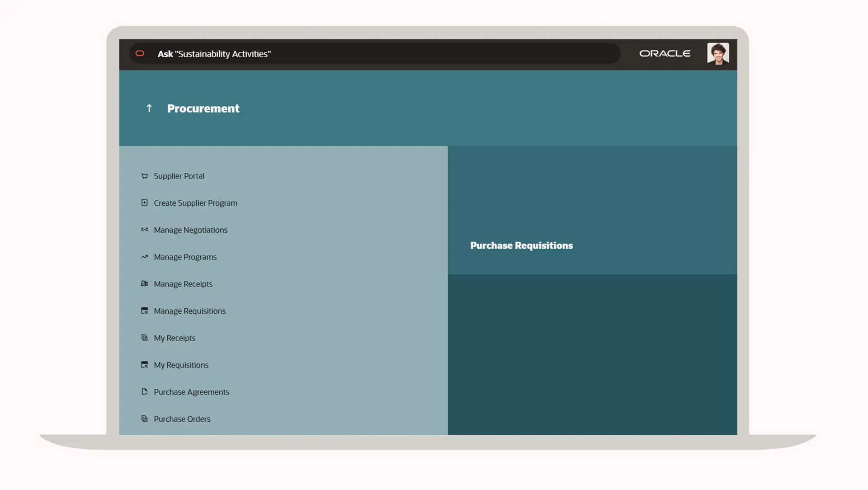Click the My Receipts document icon
Screen dimensions: 868x490
click(144, 338)
